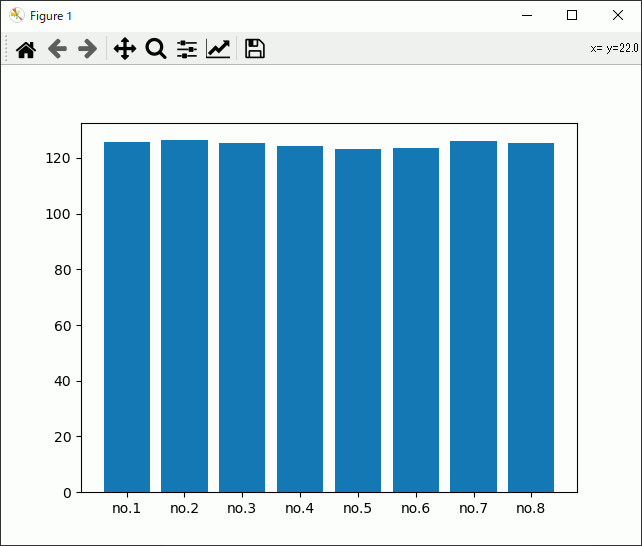Activate the Zoom to rectangle tool
The image size is (642, 546).
tap(156, 49)
